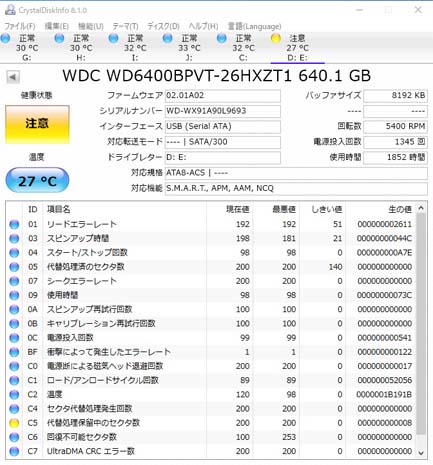Click the previous disk arrow button
433x465 pixels.
13,77
